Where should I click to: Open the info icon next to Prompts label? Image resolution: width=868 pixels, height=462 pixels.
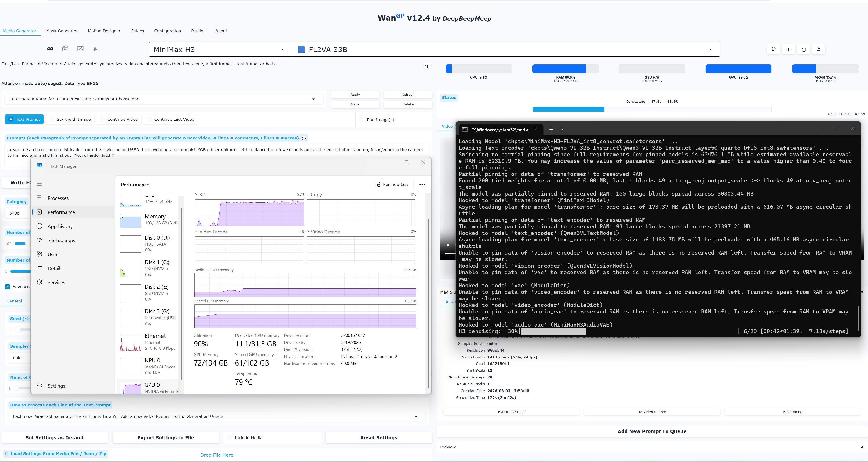click(304, 138)
